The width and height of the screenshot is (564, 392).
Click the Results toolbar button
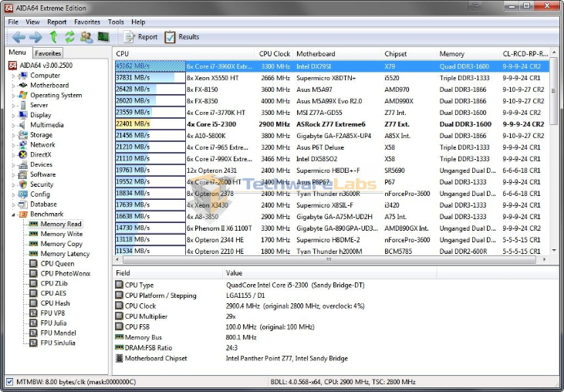click(181, 37)
